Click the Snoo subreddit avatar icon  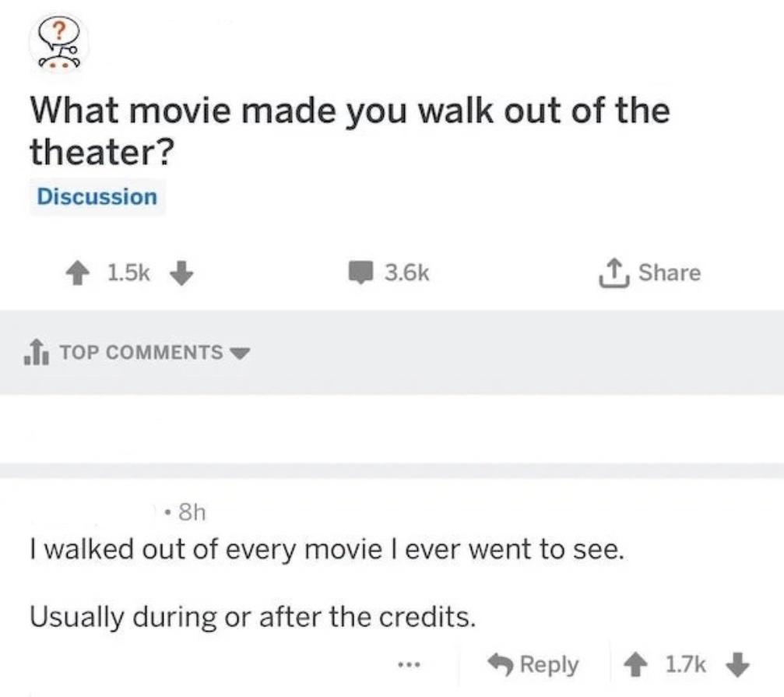tap(57, 43)
